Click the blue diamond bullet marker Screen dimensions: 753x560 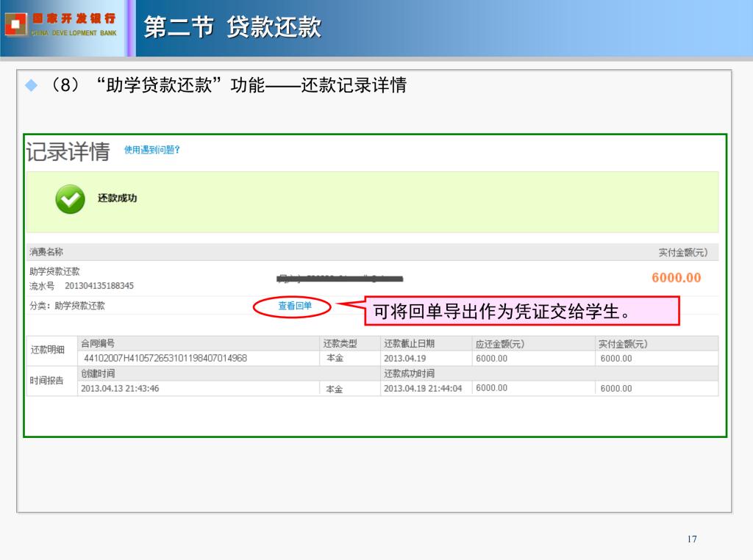click(x=31, y=86)
